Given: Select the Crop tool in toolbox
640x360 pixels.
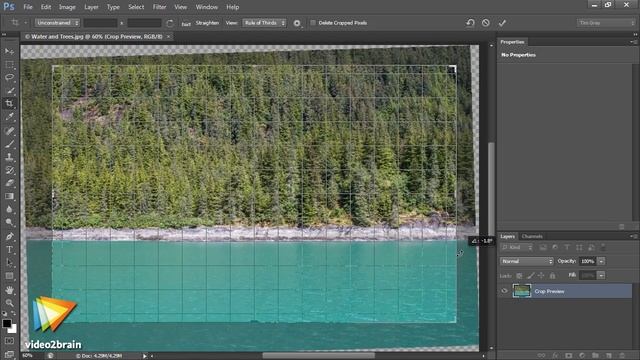Looking at the screenshot, I should [9, 103].
